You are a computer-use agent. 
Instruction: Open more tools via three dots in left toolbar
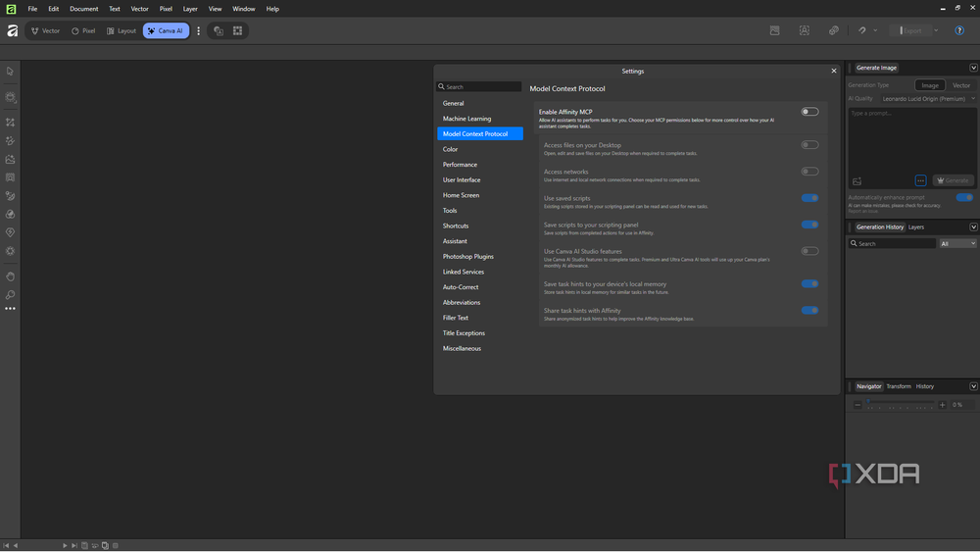[x=10, y=309]
